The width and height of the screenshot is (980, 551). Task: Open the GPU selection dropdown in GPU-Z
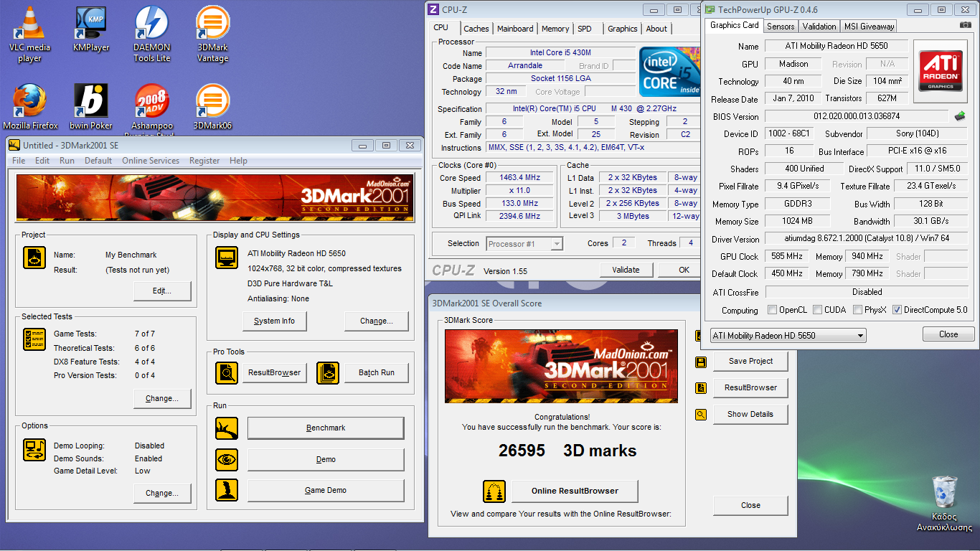click(x=788, y=335)
